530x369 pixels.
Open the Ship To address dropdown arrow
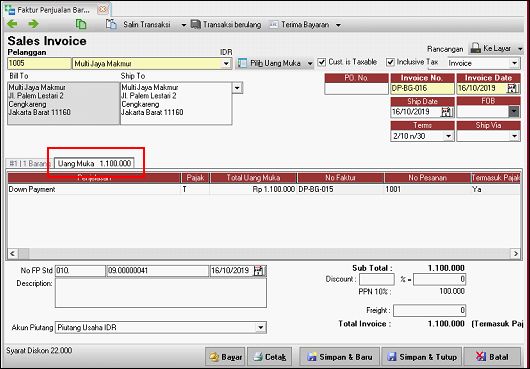tap(237, 88)
